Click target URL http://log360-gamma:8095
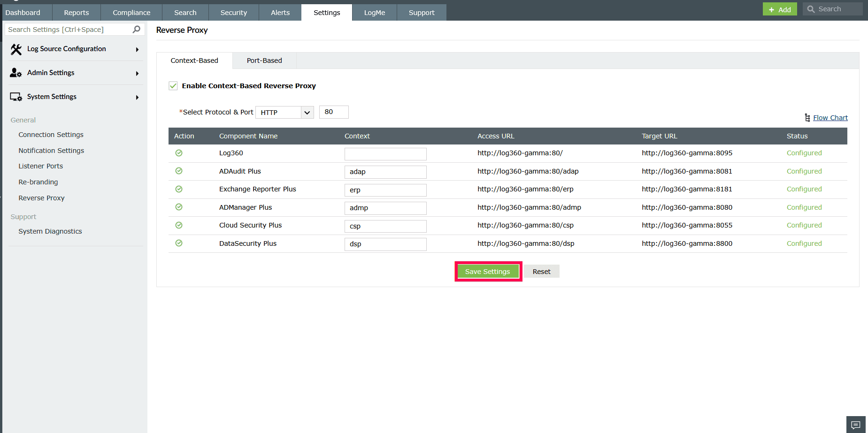 click(687, 153)
